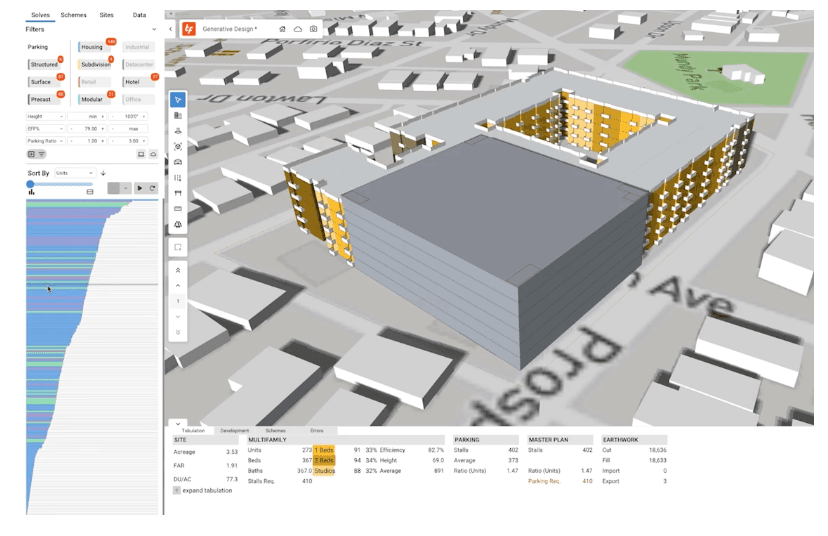Click the bar chart icon below slider

[32, 192]
